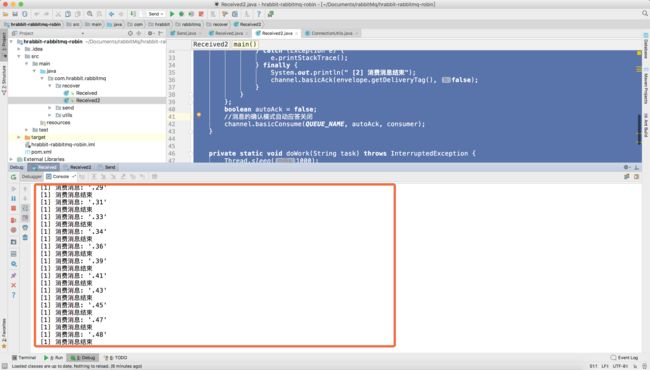
Task: Switch to Send debug session tab
Action: (x=109, y=167)
